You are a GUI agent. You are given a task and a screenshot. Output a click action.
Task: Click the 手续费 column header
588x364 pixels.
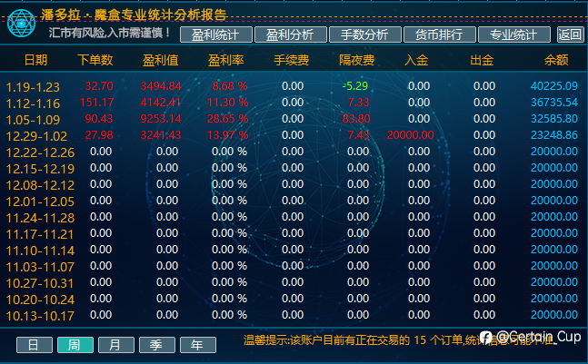tap(292, 60)
